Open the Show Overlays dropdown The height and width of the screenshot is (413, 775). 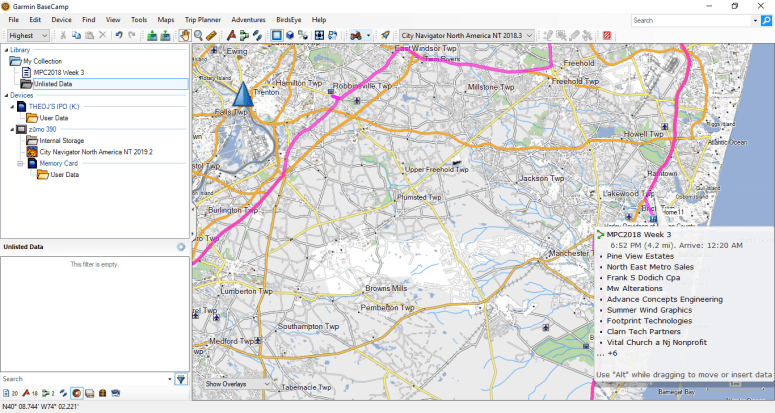[237, 384]
